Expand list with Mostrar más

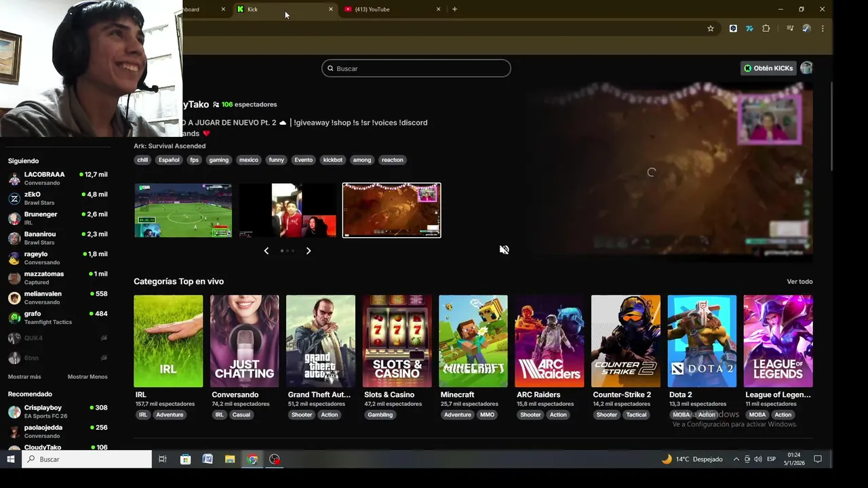[24, 377]
